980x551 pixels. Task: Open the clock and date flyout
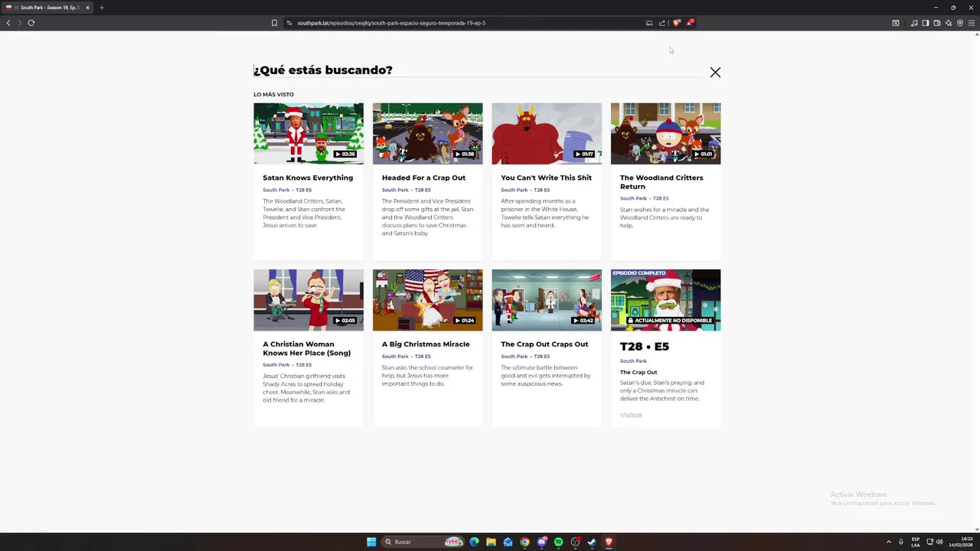click(961, 542)
